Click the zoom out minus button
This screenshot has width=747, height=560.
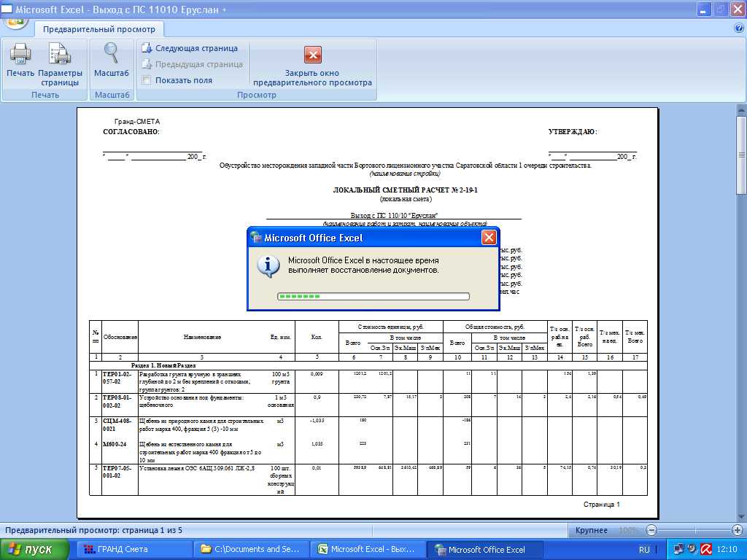pos(651,530)
